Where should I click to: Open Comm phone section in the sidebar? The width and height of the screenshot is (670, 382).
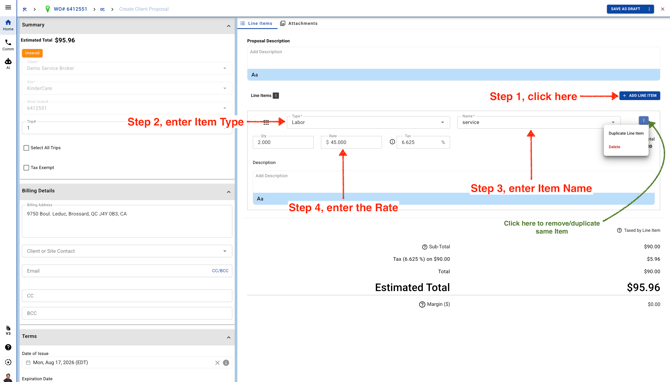coord(8,44)
